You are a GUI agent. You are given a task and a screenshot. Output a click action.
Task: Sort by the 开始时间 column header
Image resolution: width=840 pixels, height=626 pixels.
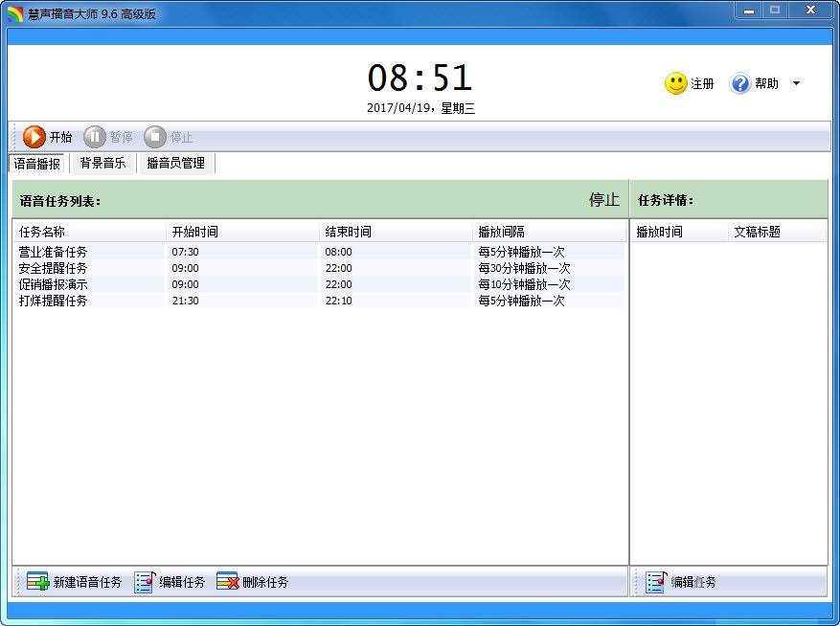coord(242,232)
